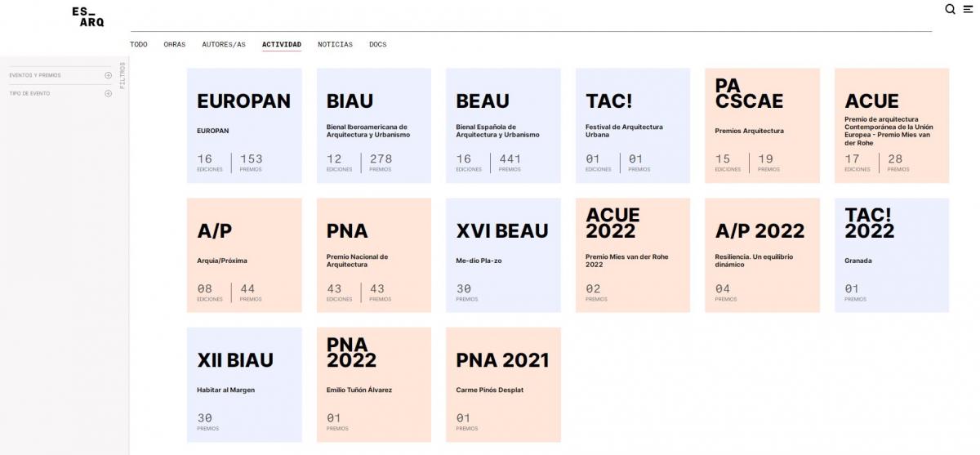Go to the Docs tab
The width and height of the screenshot is (980, 455).
coord(378,44)
